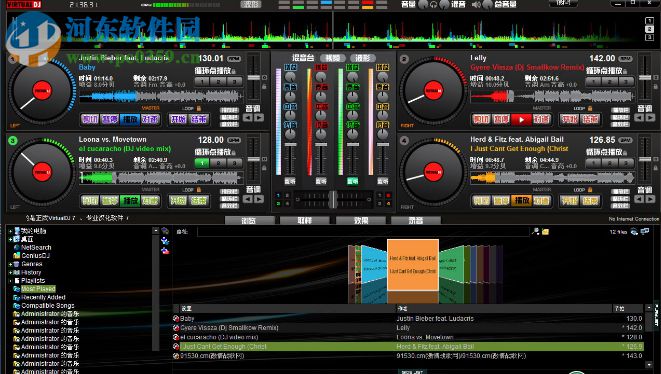The width and height of the screenshot is (661, 374).
Task: Toggle headphone monitor under fourth mixer channel
Action: coord(383,181)
